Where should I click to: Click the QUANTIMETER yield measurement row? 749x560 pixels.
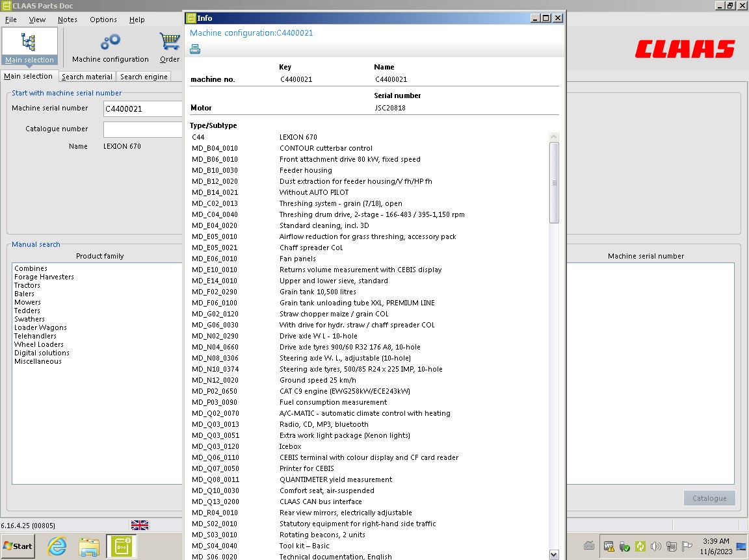[x=369, y=479]
